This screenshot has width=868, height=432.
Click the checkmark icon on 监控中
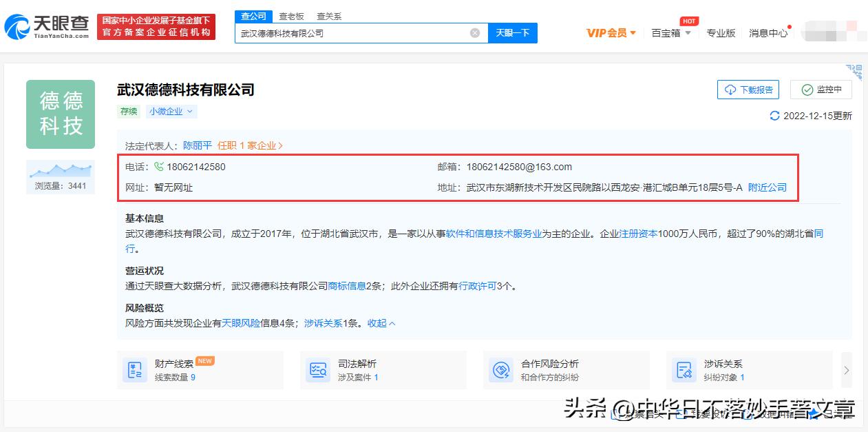point(806,89)
